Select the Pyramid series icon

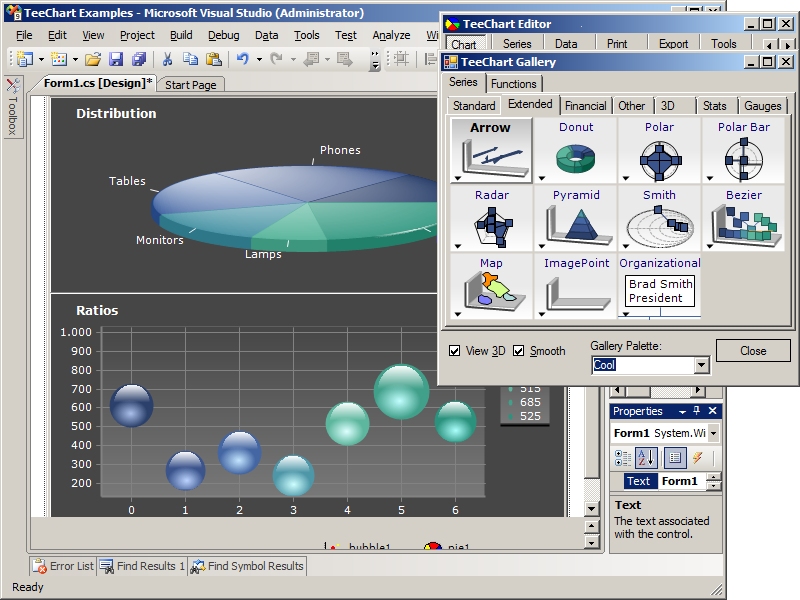click(576, 218)
